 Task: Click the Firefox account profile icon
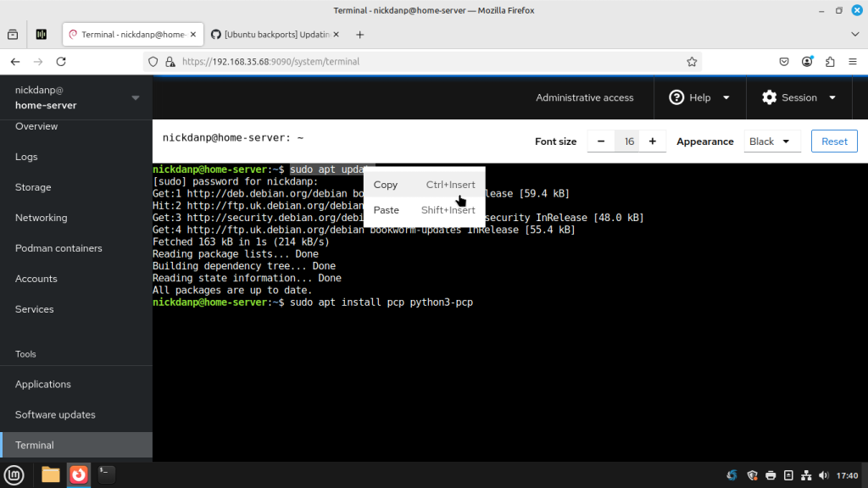pyautogui.click(x=808, y=62)
